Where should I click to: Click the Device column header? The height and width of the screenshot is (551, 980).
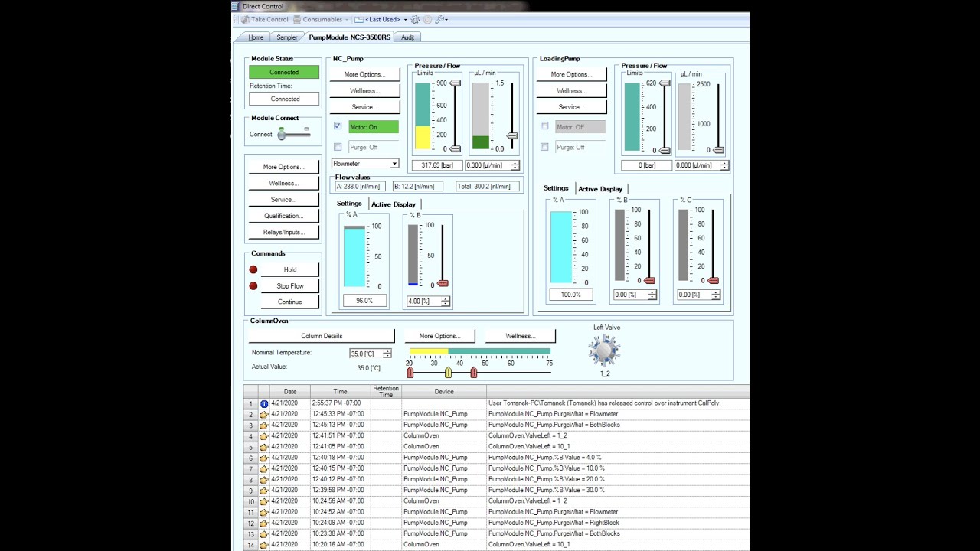[444, 392]
